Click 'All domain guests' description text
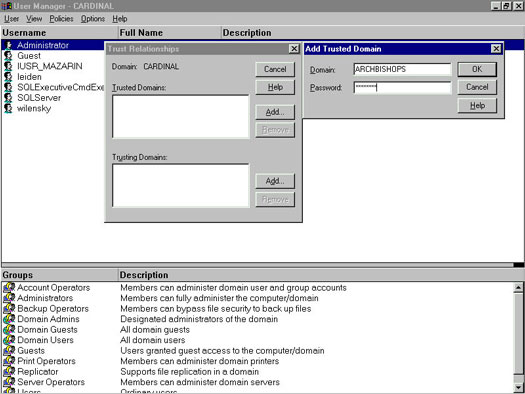The image size is (525, 394). pyautogui.click(x=155, y=330)
